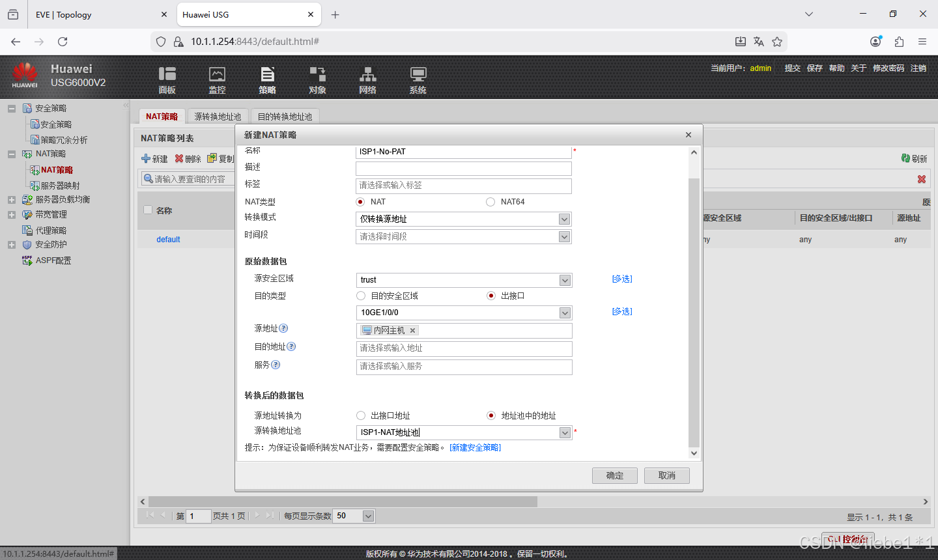Click the Huawei logo

click(x=25, y=74)
